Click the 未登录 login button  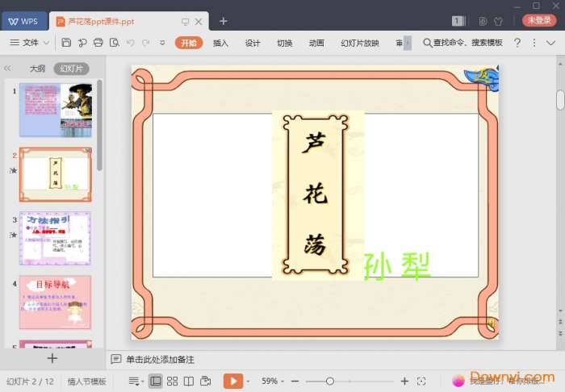[x=539, y=21]
